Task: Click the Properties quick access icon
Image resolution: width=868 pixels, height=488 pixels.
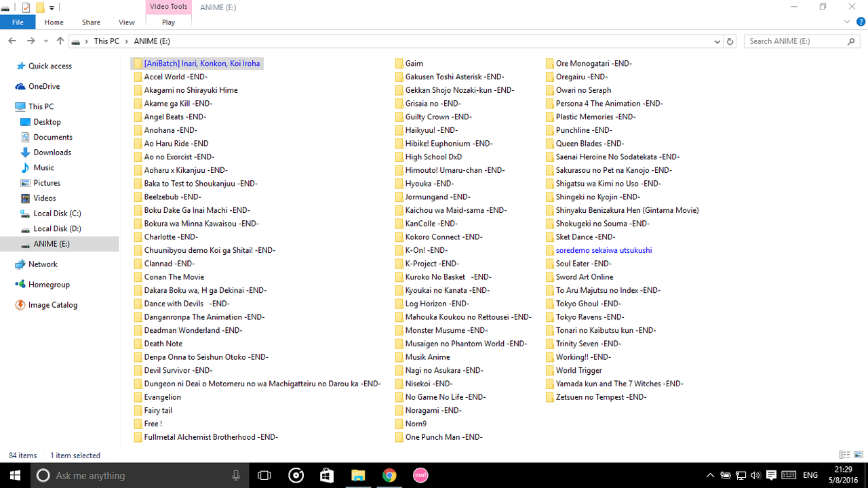Action: click(x=26, y=7)
